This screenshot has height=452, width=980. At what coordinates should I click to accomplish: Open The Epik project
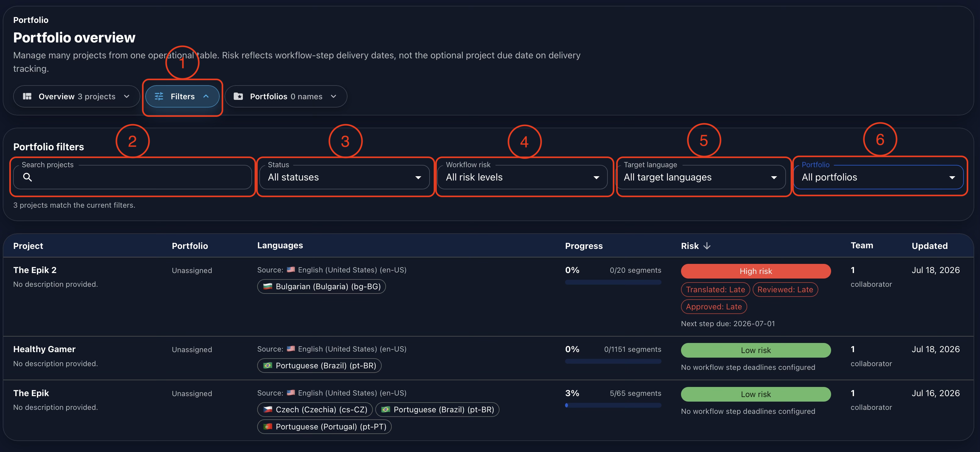[31, 393]
